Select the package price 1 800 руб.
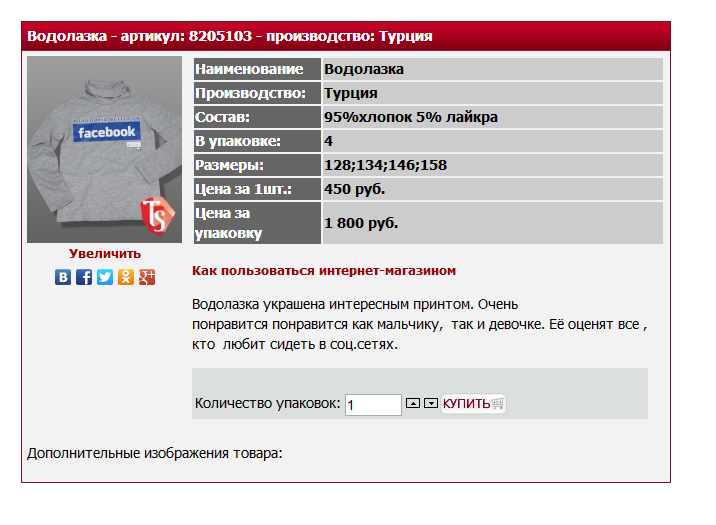 tap(361, 223)
